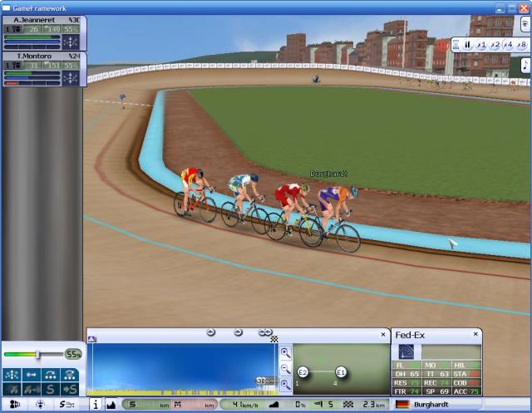Expand the top-right collapse arrow panel
Image resolution: width=532 pixels, height=413 pixels.
click(525, 24)
